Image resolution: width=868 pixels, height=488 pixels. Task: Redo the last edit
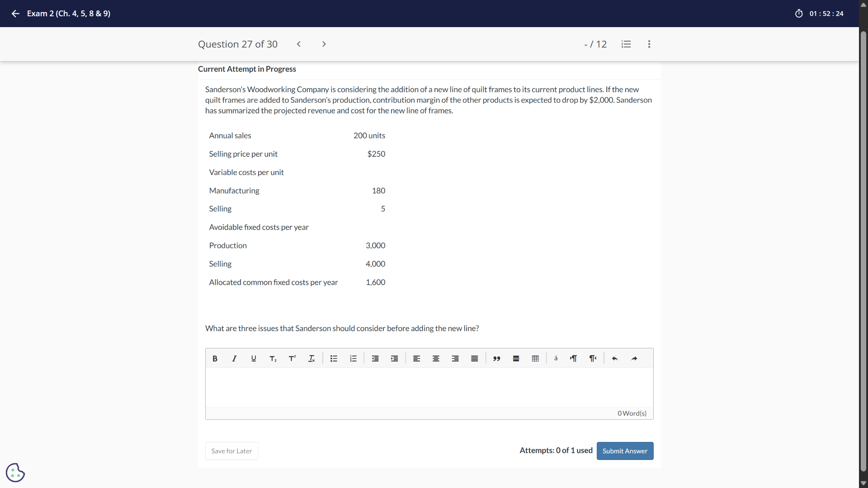pos(634,358)
